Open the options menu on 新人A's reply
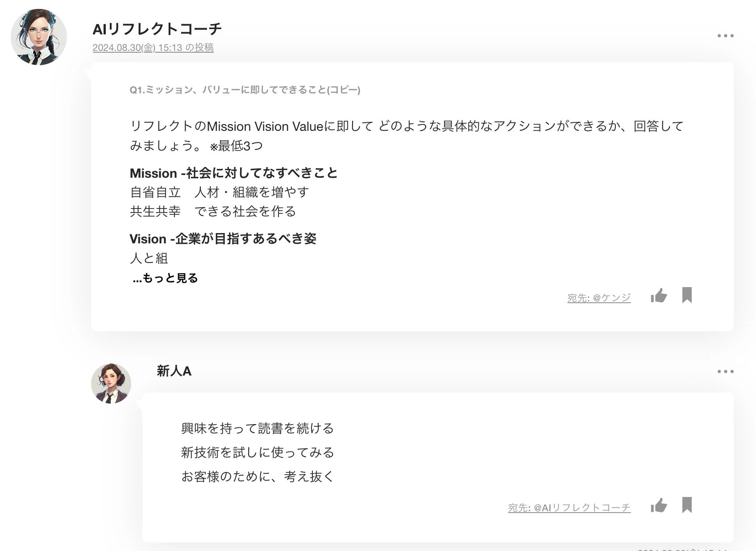756x551 pixels. (x=725, y=372)
